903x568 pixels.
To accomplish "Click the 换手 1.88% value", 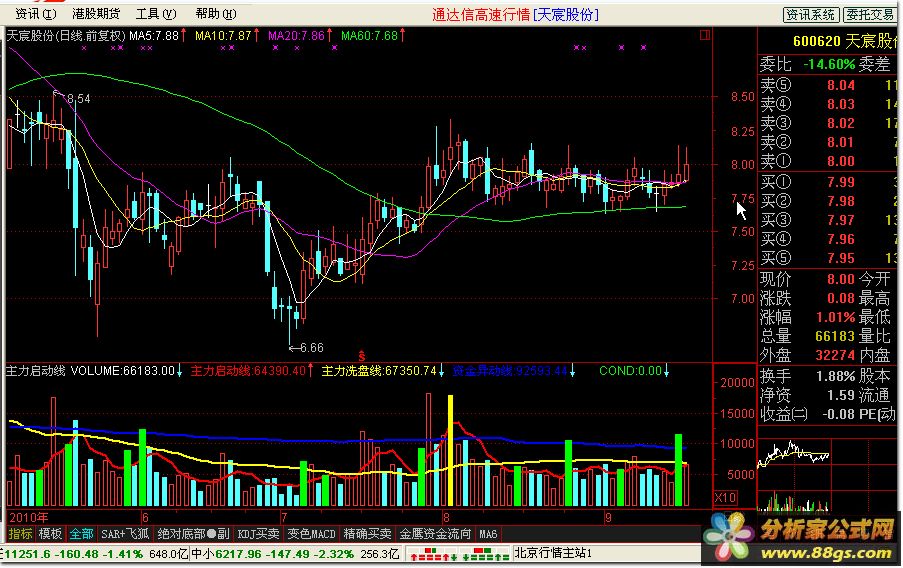I will click(836, 377).
